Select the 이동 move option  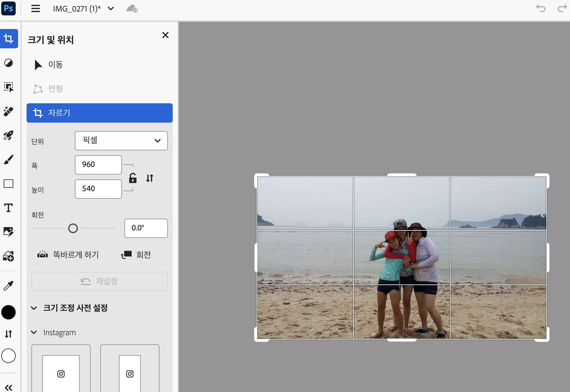tap(100, 65)
